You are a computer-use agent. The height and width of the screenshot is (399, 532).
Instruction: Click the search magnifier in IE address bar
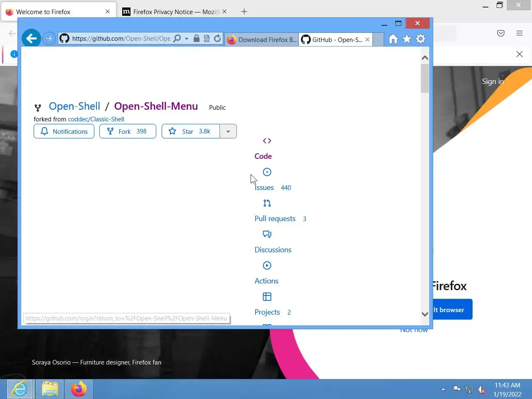pyautogui.click(x=177, y=39)
